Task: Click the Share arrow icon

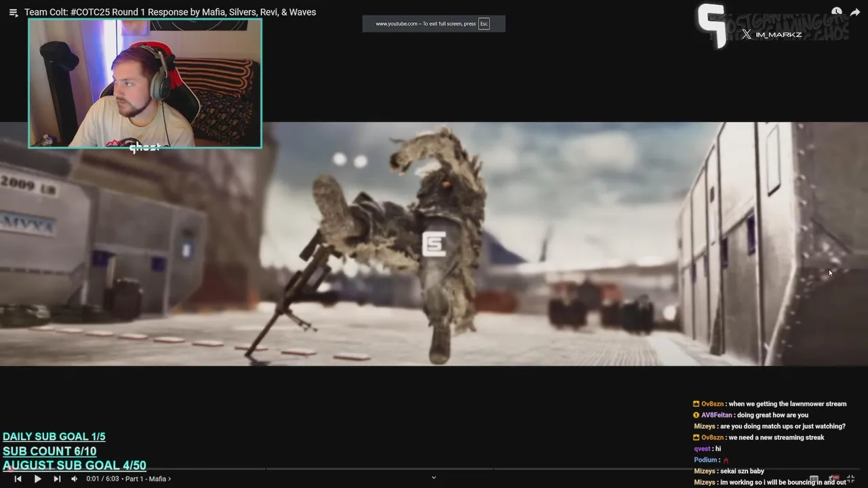Action: 855,12
